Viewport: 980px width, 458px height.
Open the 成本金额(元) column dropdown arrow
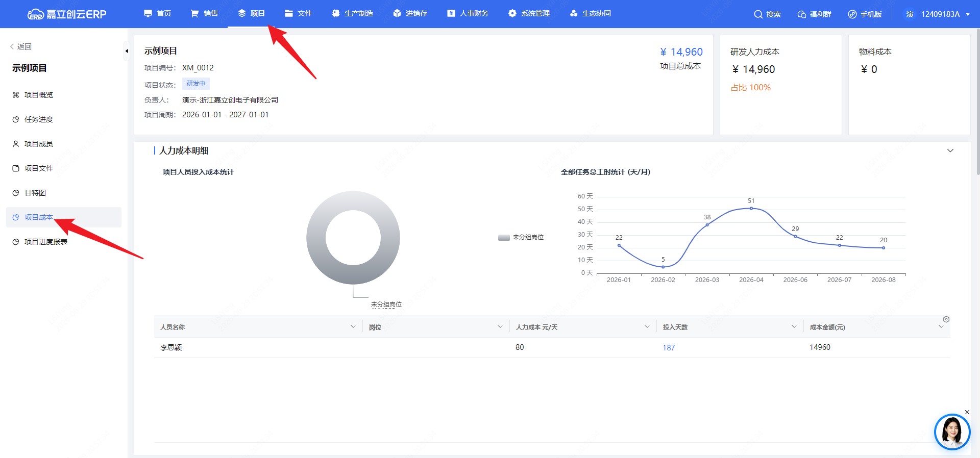pos(941,327)
